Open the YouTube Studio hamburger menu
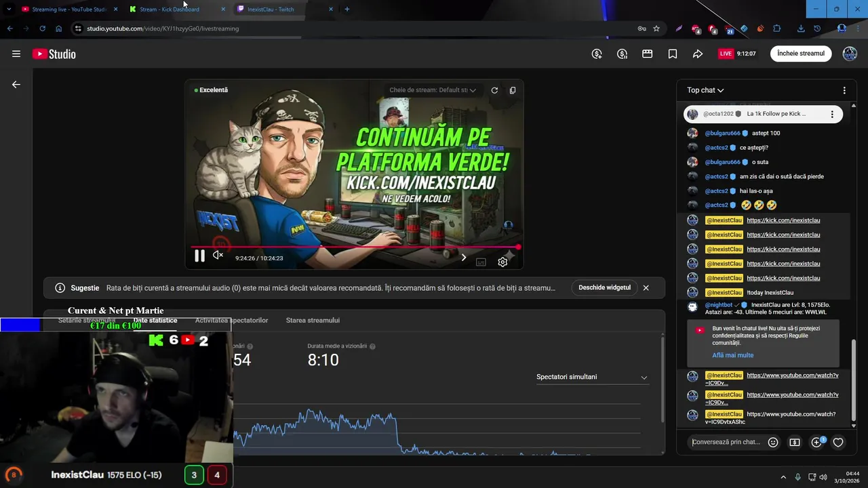This screenshot has height=488, width=868. coord(16,54)
